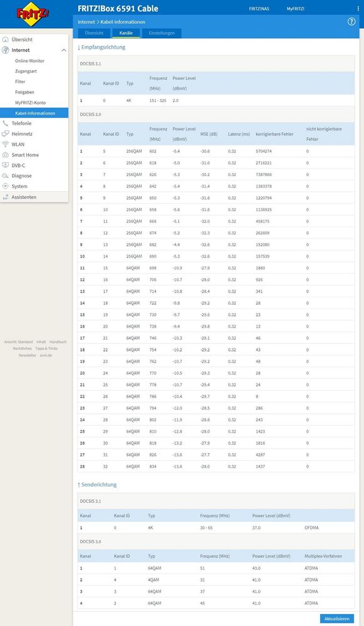This screenshot has height=626, width=364.
Task: Click the WLAN wifi icon
Action: [6, 145]
